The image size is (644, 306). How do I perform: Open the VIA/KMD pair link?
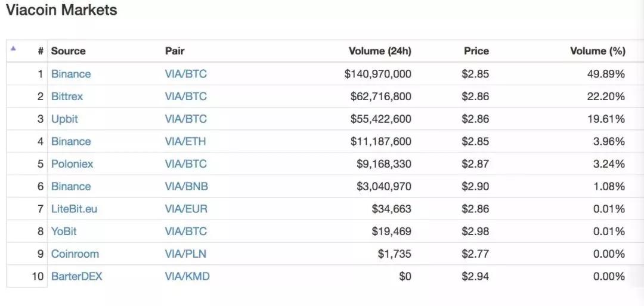187,276
